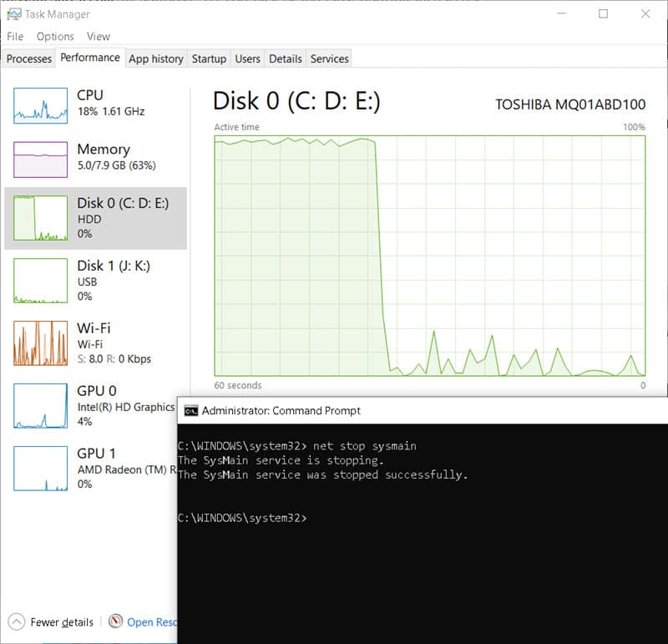
Task: Select the Memory mini graph thumbnail
Action: tap(40, 160)
